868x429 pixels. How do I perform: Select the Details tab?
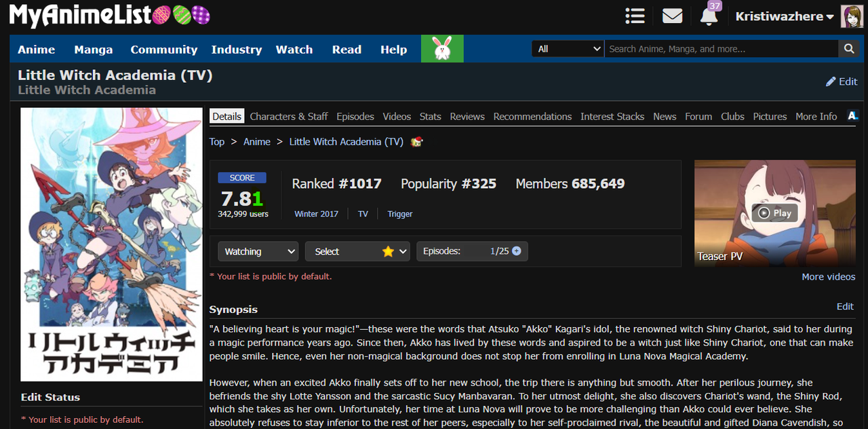tap(226, 116)
